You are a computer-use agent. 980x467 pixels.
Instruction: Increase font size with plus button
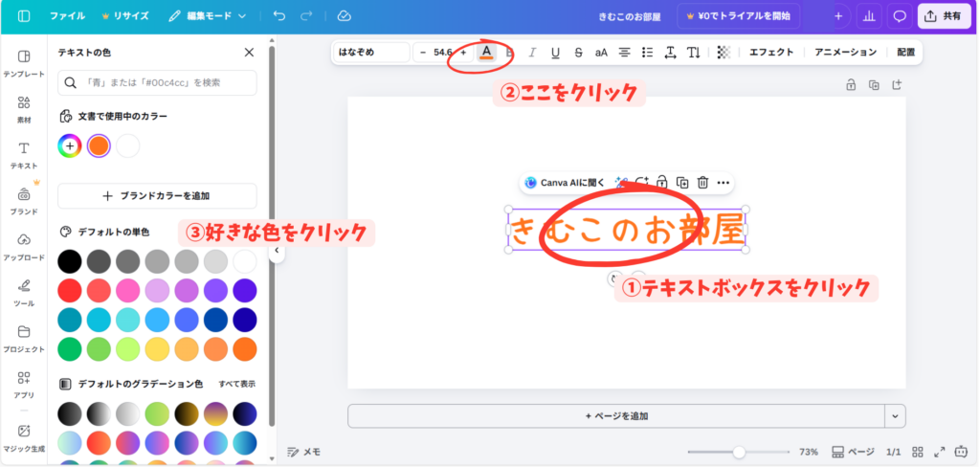(463, 53)
